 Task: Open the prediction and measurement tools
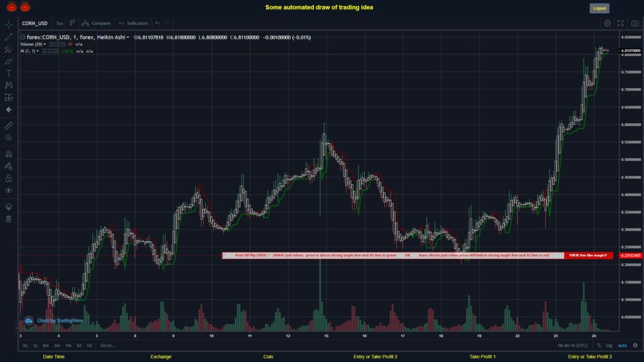[x=9, y=97]
